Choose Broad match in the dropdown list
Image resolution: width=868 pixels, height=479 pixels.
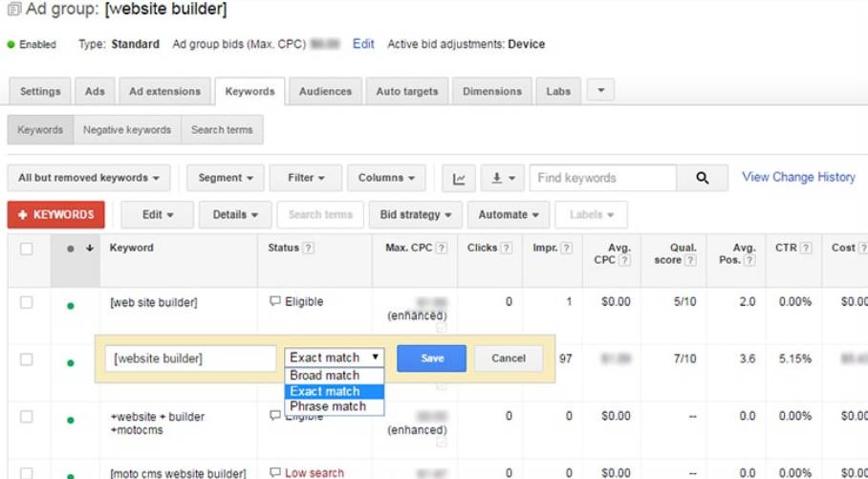click(x=325, y=376)
